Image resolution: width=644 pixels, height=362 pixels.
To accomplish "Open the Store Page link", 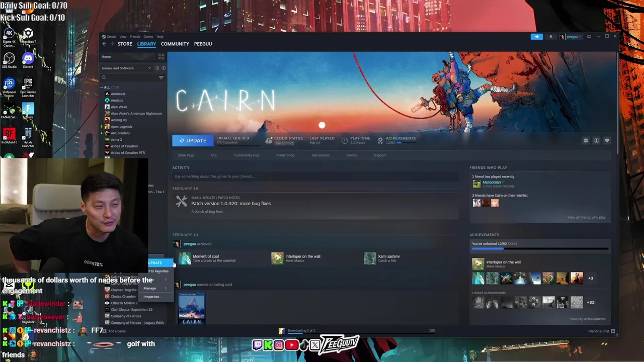I will click(186, 155).
